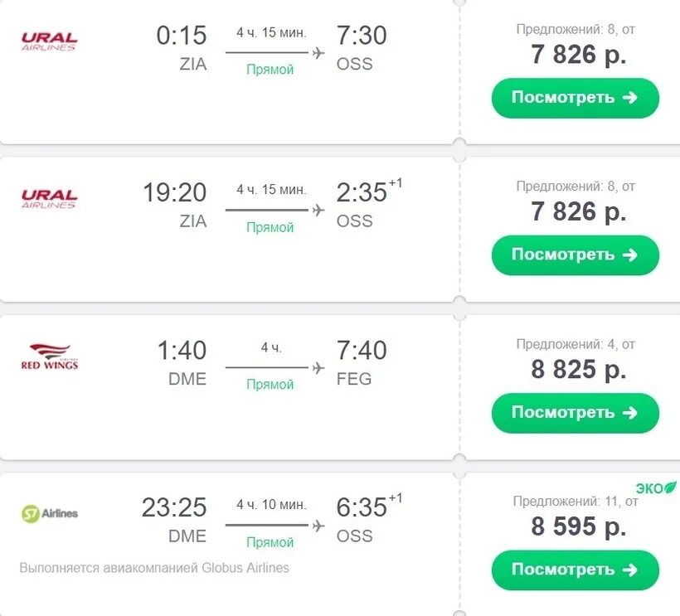Screen dimensions: 680x616
Task: Click the green ЭКО leaf badge
Action: click(656, 488)
